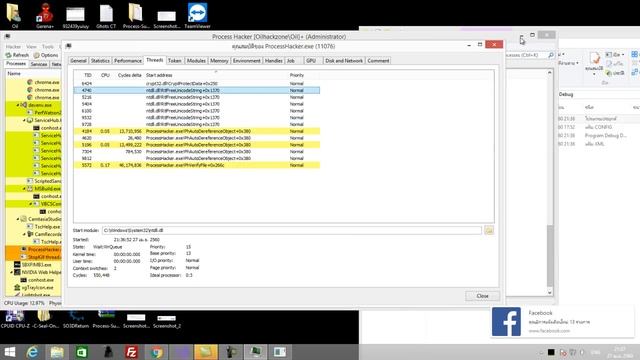Collapse the CamRecorder tree node

[24, 234]
